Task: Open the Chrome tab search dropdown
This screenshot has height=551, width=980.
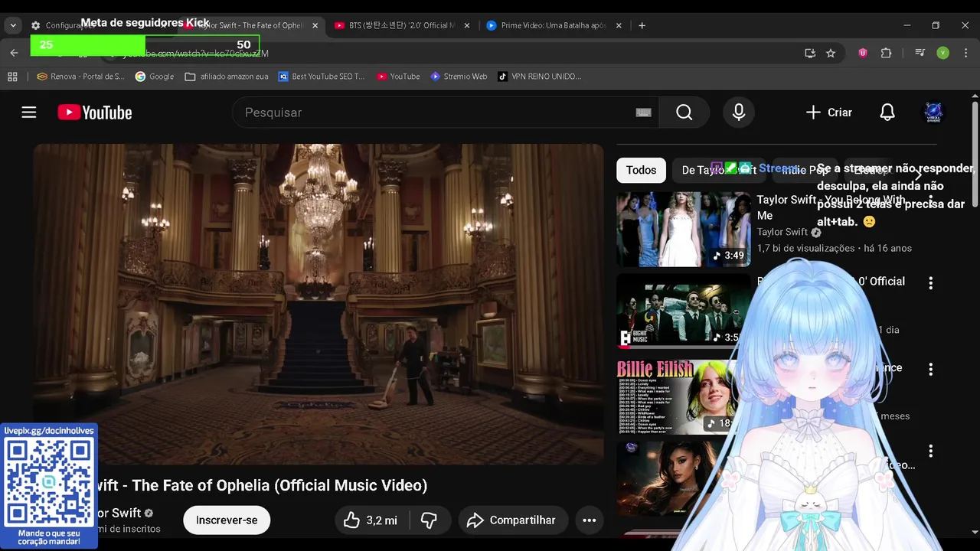Action: tap(13, 25)
